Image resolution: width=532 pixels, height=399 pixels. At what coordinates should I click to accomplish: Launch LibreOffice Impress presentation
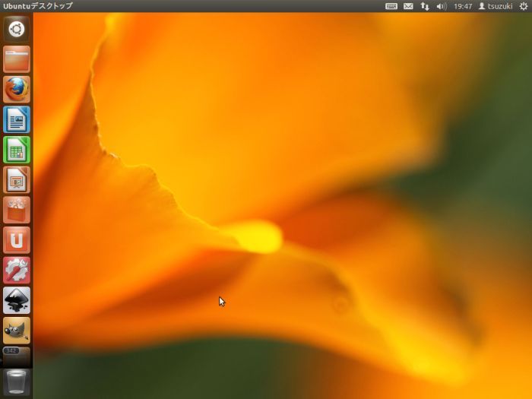pos(17,180)
